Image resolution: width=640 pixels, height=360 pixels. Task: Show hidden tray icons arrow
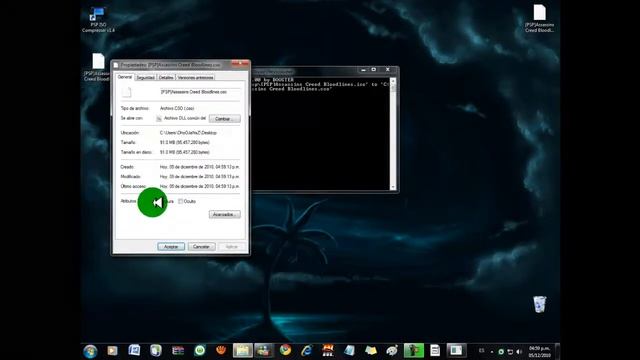(492, 351)
